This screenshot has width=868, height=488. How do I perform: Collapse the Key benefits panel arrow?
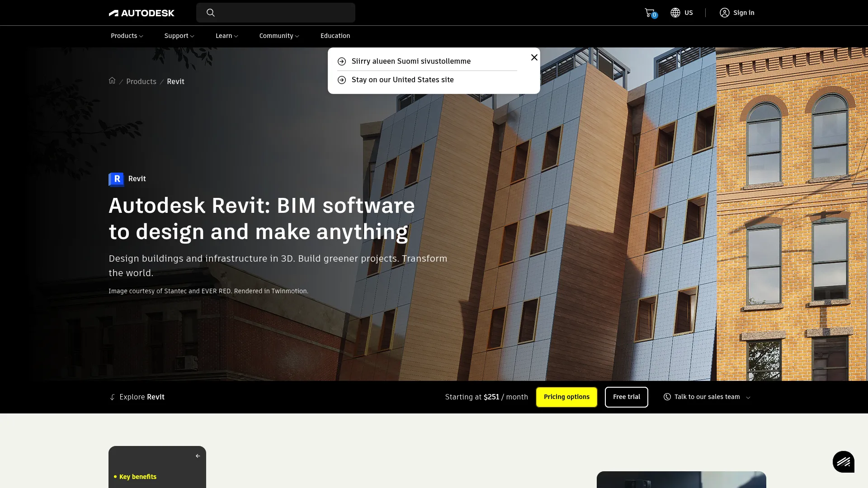tap(198, 456)
